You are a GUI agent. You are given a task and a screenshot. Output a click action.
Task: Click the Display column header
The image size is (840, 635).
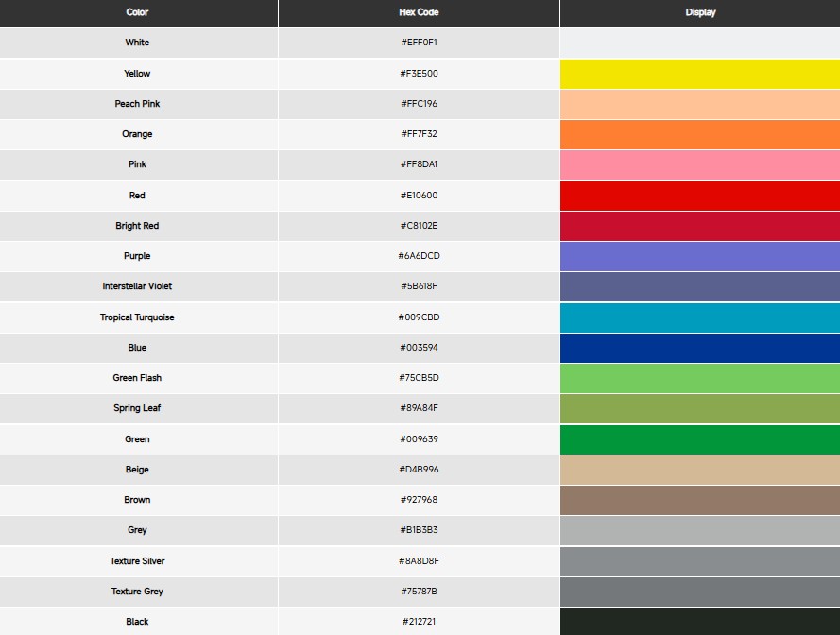point(700,12)
